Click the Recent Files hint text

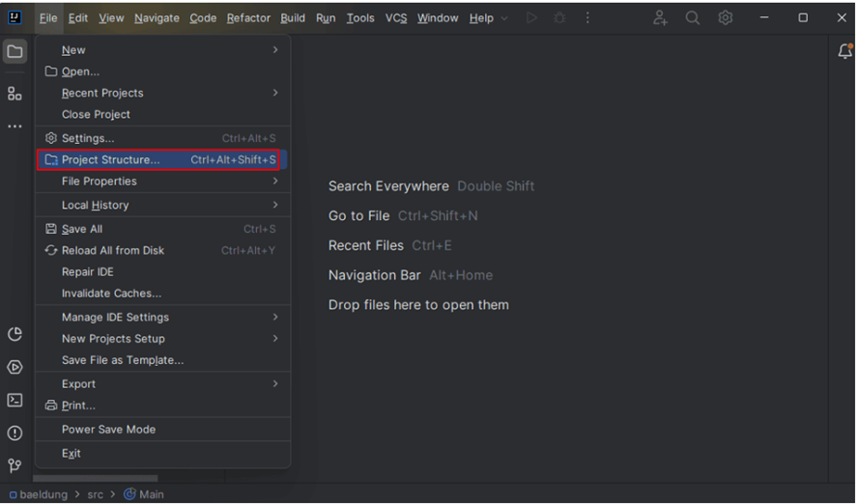click(366, 245)
